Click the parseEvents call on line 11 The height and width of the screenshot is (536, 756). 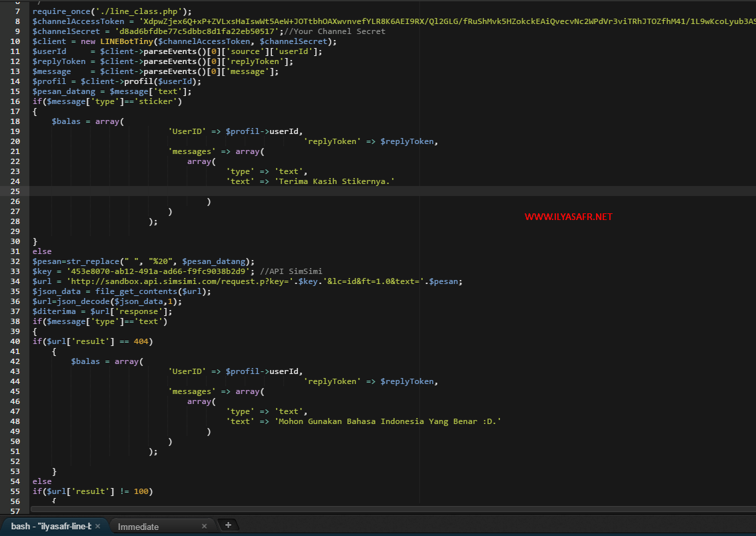pyautogui.click(x=170, y=51)
